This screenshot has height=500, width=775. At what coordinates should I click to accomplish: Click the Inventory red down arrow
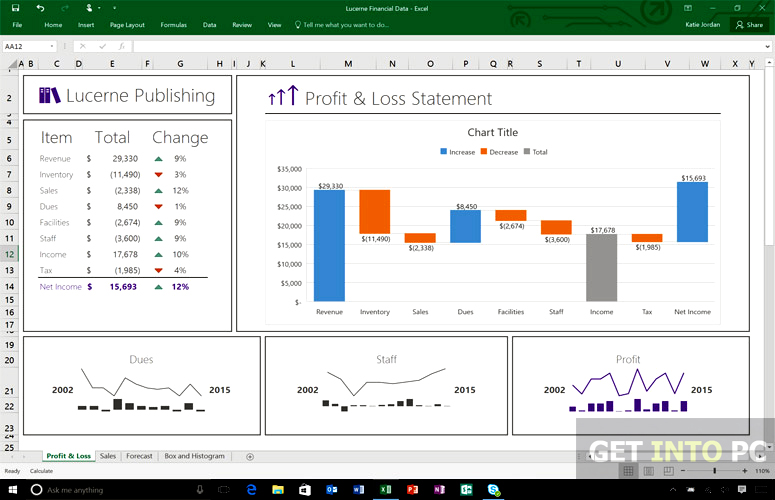tap(159, 174)
